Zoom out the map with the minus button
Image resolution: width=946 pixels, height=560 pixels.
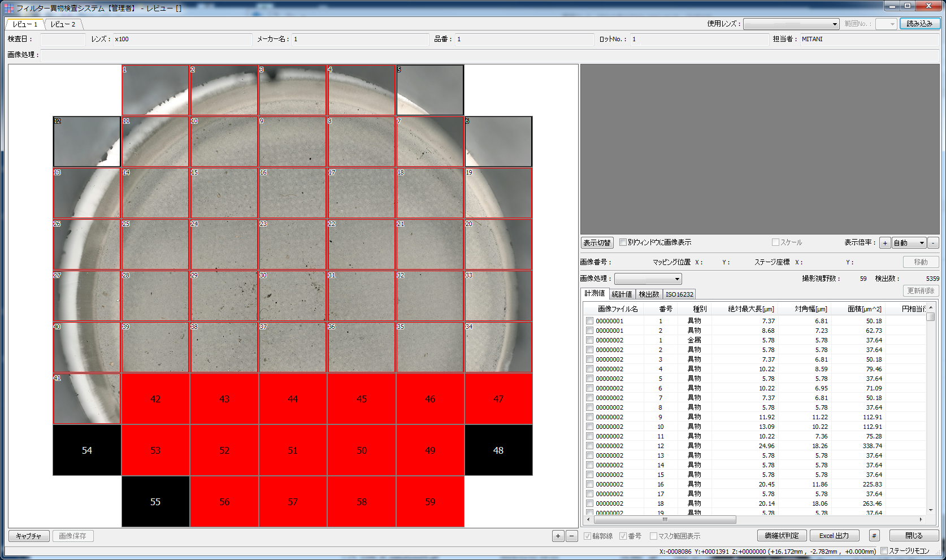tap(571, 536)
